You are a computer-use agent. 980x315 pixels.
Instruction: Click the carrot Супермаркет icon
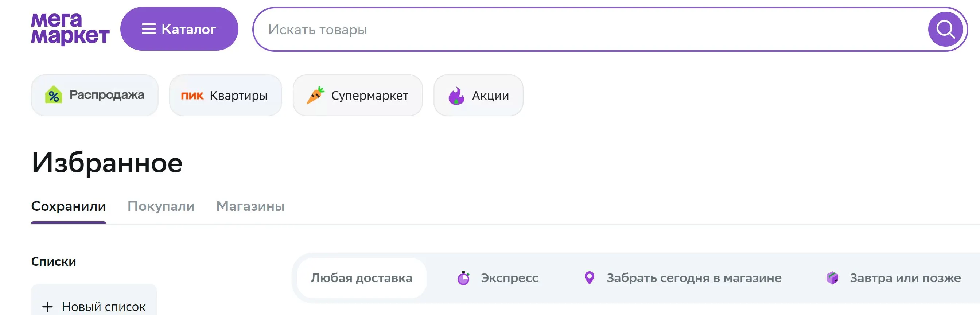(315, 95)
